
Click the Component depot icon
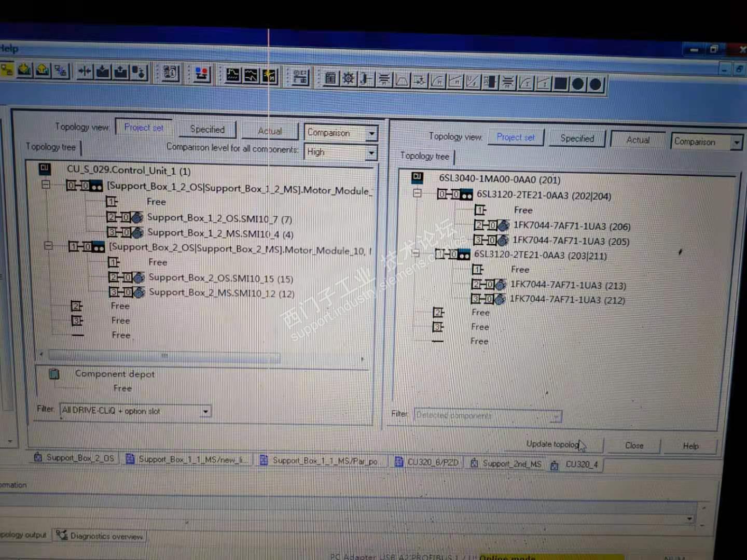(54, 374)
